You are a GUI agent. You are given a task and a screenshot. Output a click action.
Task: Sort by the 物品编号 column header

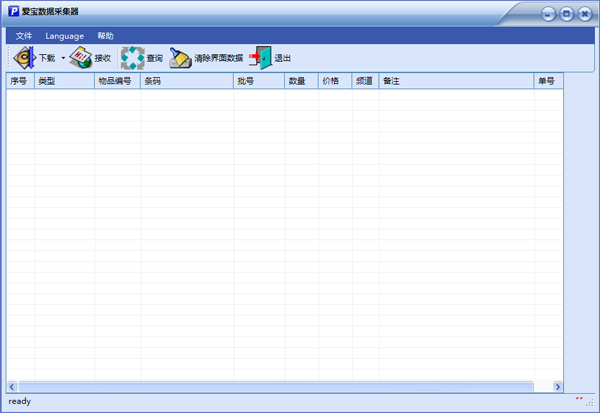117,81
